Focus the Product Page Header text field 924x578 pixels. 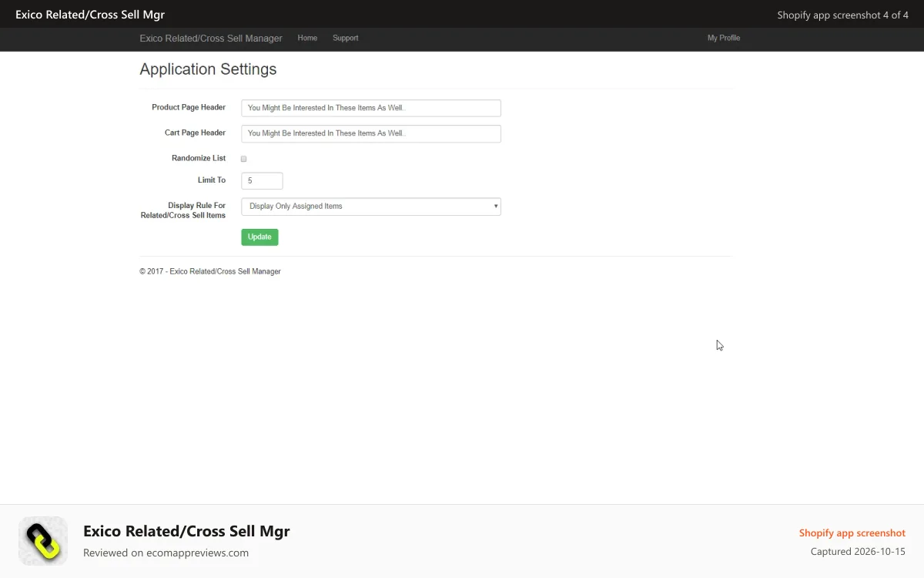(x=371, y=108)
